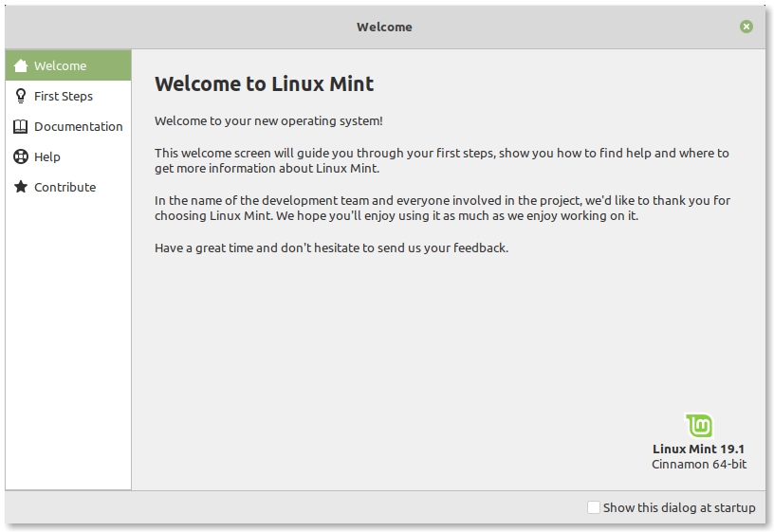The image size is (774, 532).
Task: Click the "Welcome to Linux Mint" heading
Action: pos(265,83)
